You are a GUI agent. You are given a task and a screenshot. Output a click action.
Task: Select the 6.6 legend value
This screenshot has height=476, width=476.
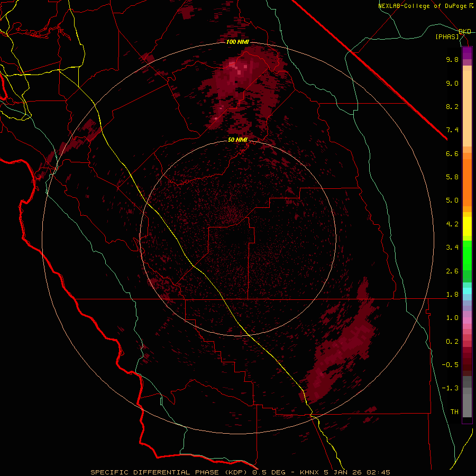(x=452, y=153)
